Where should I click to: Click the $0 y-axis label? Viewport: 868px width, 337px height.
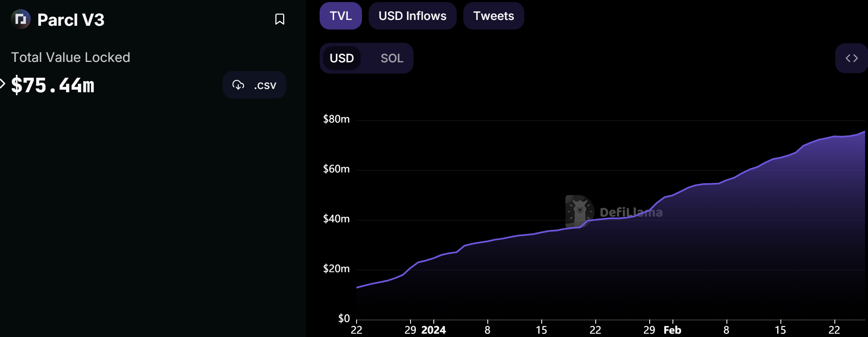[344, 319]
